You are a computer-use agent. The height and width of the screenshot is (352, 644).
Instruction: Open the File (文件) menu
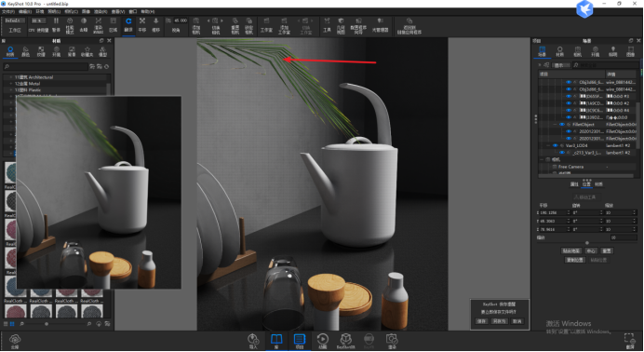8,11
